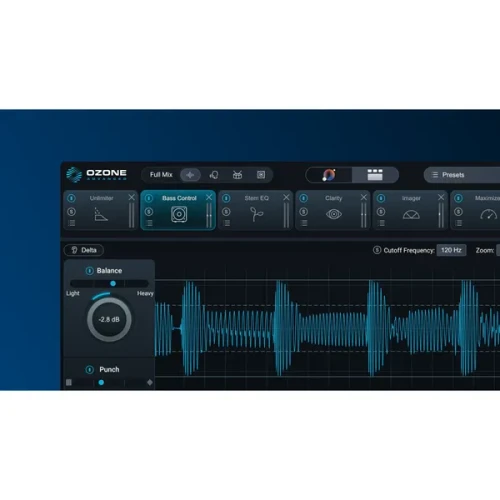Click the bass waveform display
500x500 pixels.
pos(328,328)
